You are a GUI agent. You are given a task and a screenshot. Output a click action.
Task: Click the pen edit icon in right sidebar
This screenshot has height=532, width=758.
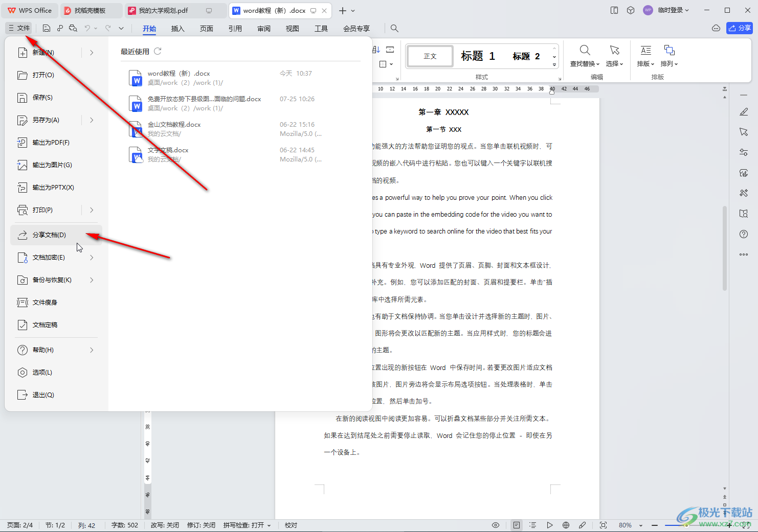coord(744,112)
